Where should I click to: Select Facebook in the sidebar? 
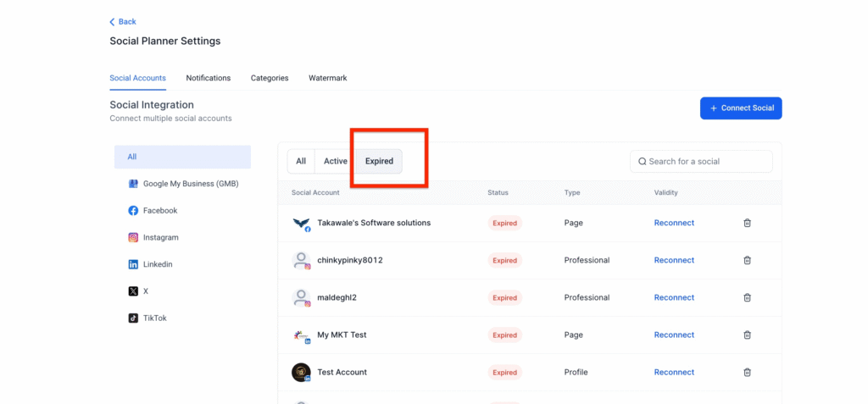(x=159, y=211)
